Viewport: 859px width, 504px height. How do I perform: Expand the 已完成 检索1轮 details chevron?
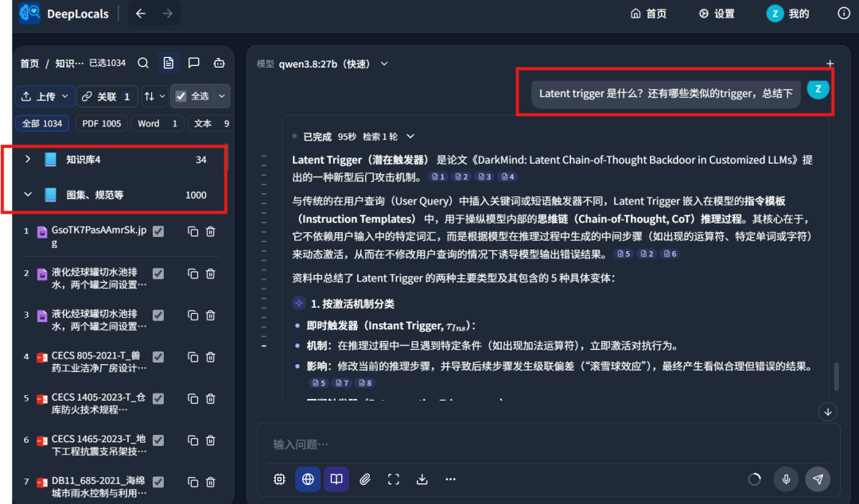click(x=410, y=137)
